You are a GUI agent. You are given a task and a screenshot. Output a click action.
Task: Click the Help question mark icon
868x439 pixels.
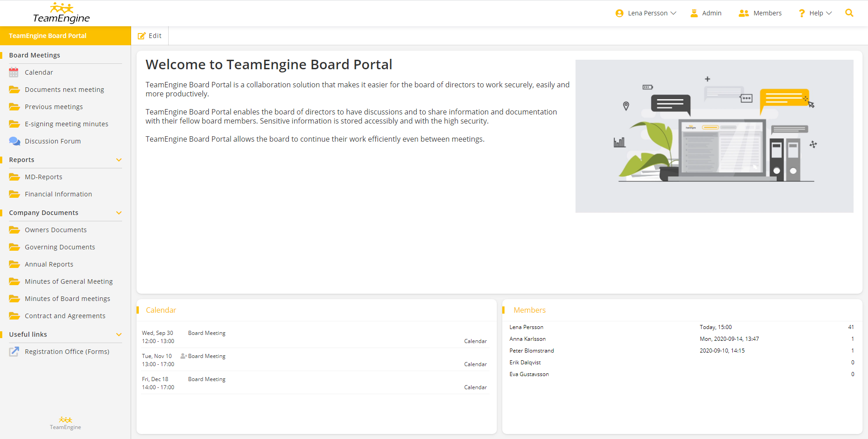(802, 13)
